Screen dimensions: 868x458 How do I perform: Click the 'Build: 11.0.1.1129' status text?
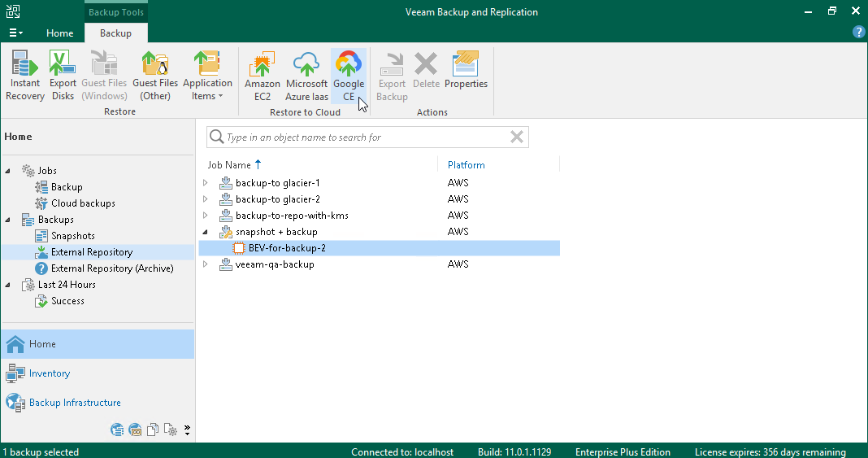[x=514, y=452]
